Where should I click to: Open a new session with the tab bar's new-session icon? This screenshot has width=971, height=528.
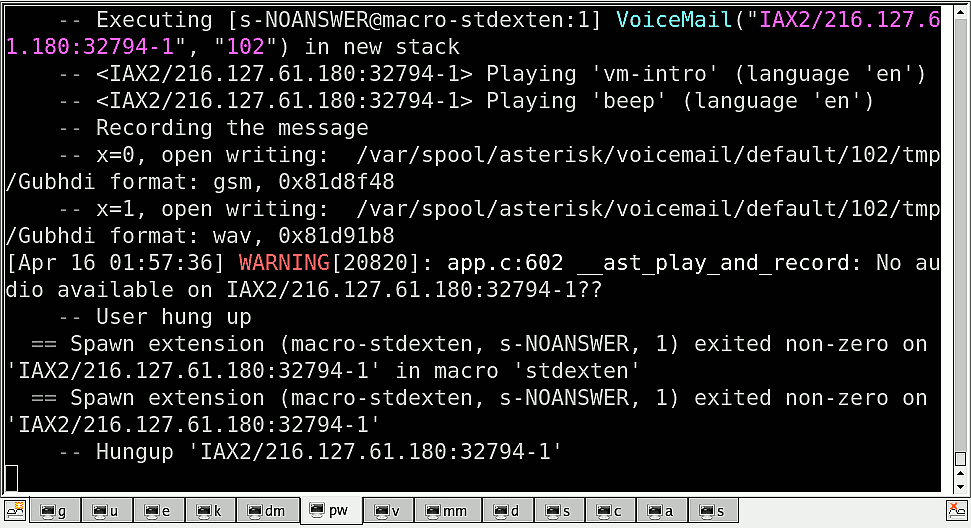click(x=14, y=511)
